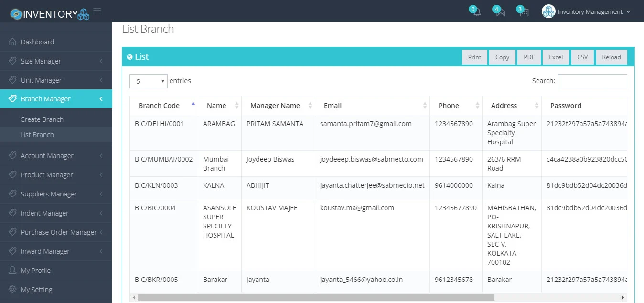Click the Suppliers Manager puzzle icon

13,194
